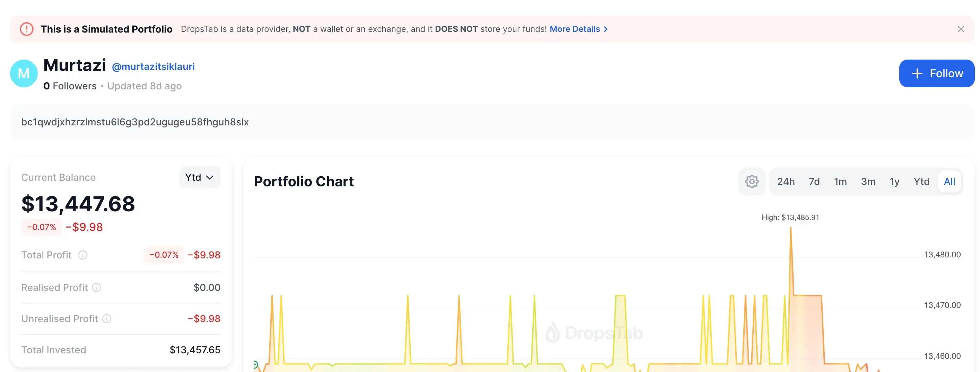Click the Total Profit info icon
The width and height of the screenshot is (980, 372).
point(83,255)
